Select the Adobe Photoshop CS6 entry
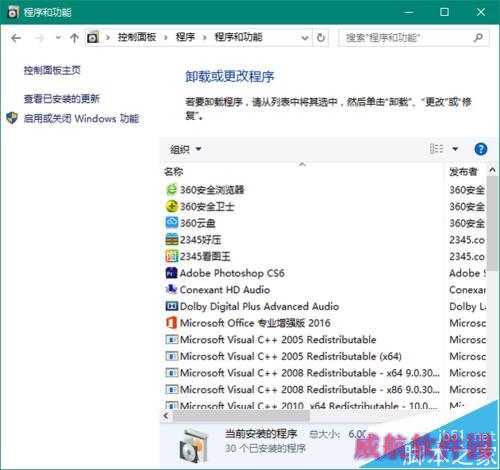This screenshot has width=500, height=470. (225, 273)
